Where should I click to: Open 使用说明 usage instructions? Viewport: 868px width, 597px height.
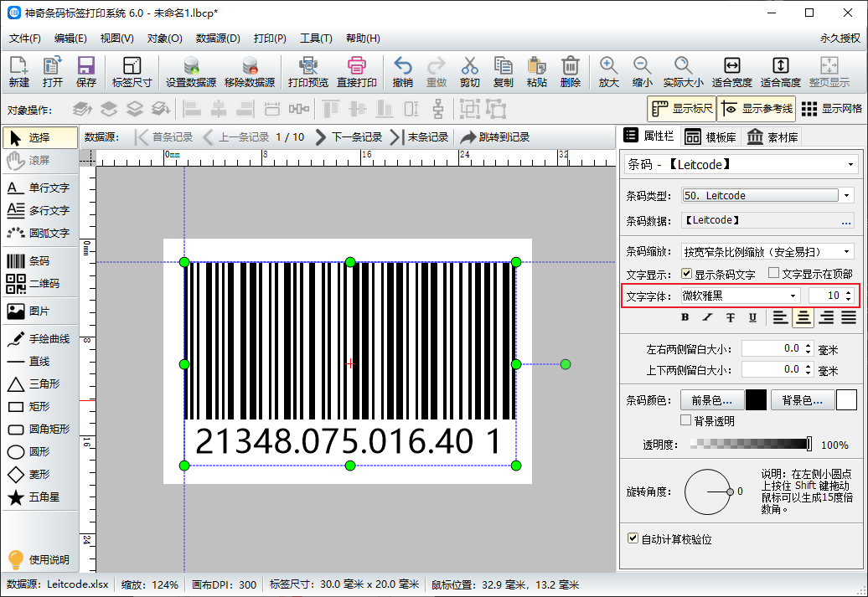pyautogui.click(x=40, y=559)
